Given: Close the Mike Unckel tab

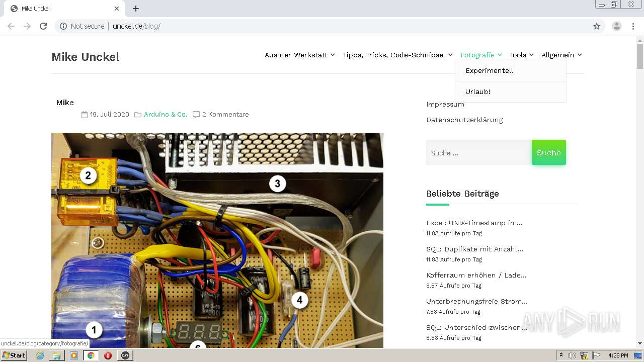Looking at the screenshot, I should pos(117,9).
